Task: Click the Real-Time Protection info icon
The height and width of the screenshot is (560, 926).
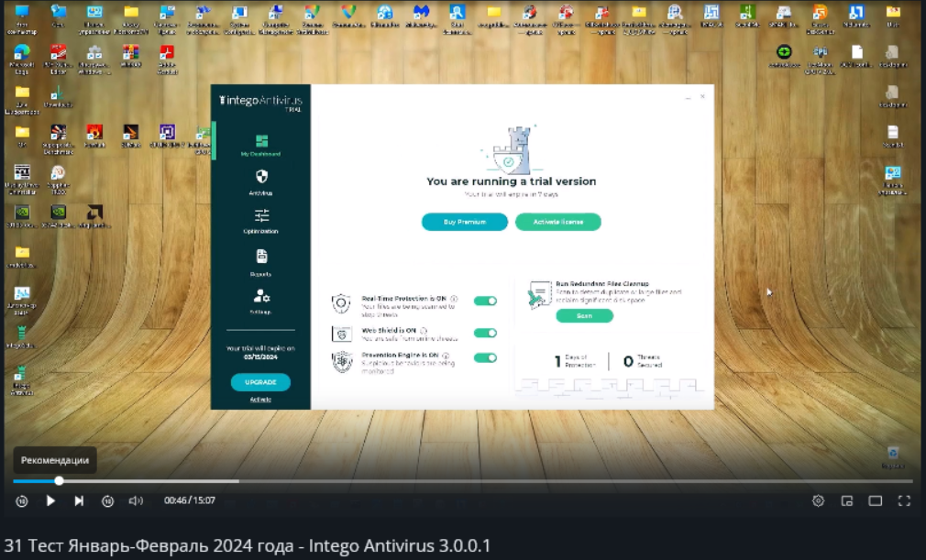Action: coord(454,299)
